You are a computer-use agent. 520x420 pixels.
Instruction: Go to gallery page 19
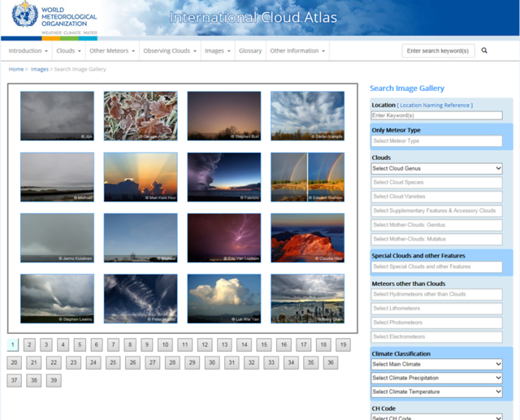pyautogui.click(x=343, y=344)
